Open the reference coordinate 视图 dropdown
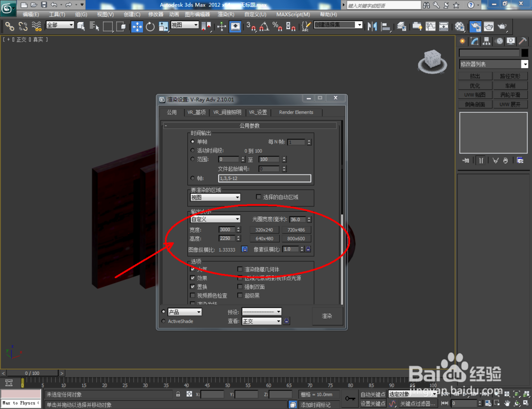 pos(185,25)
